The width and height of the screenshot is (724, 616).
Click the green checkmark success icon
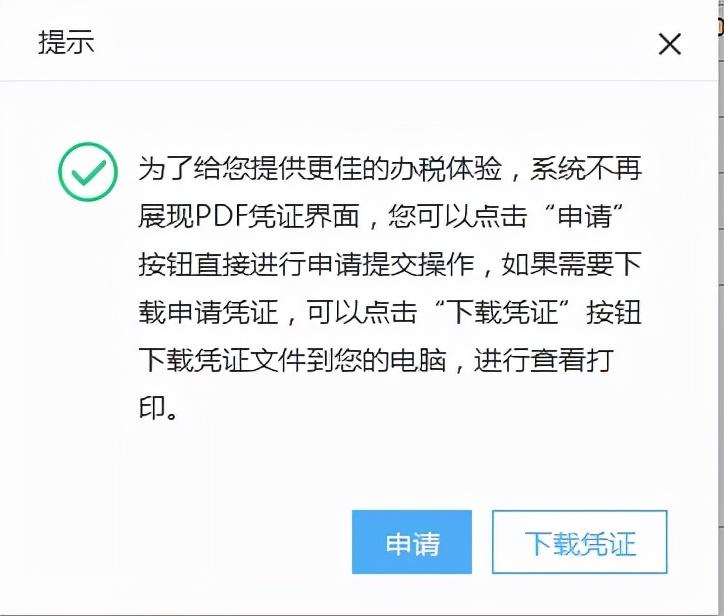88,172
